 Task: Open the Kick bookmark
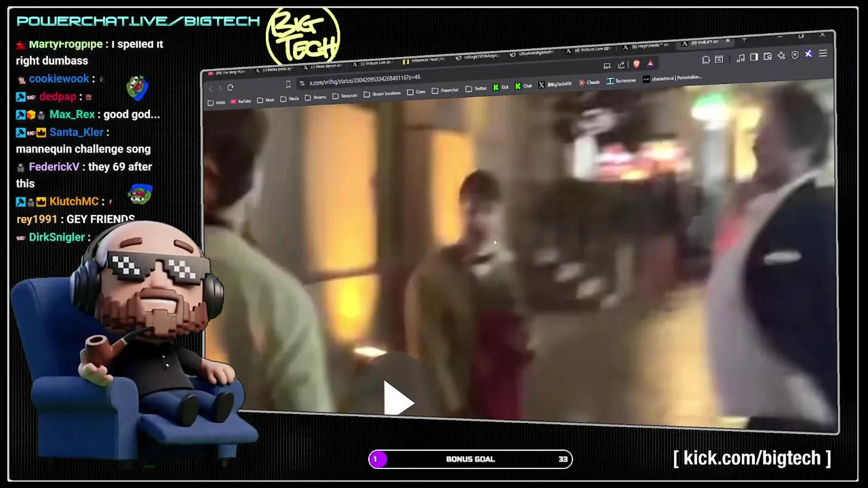(x=501, y=87)
